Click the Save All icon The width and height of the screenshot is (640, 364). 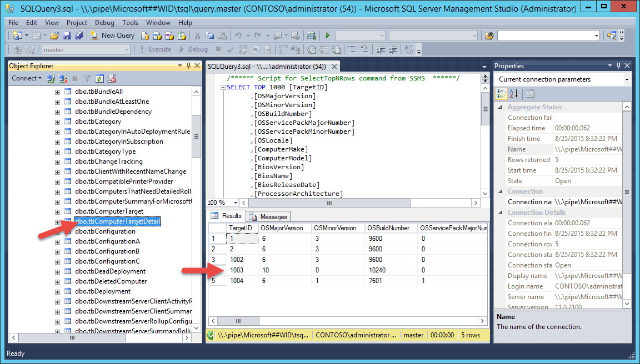(x=79, y=36)
